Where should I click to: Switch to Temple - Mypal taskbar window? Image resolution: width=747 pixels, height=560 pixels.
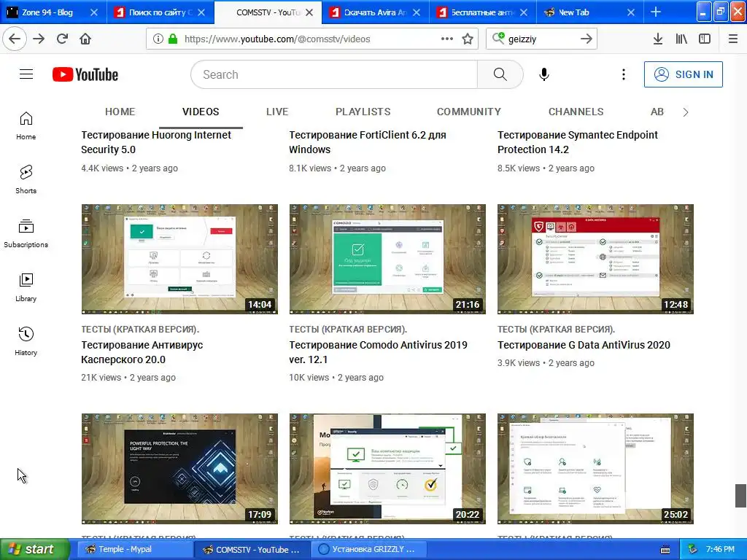[x=134, y=549]
